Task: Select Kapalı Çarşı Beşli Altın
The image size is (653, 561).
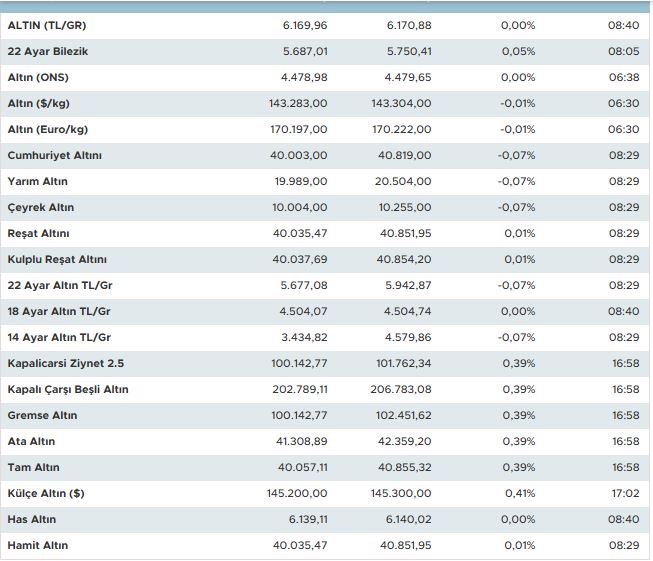Action: pyautogui.click(x=68, y=390)
